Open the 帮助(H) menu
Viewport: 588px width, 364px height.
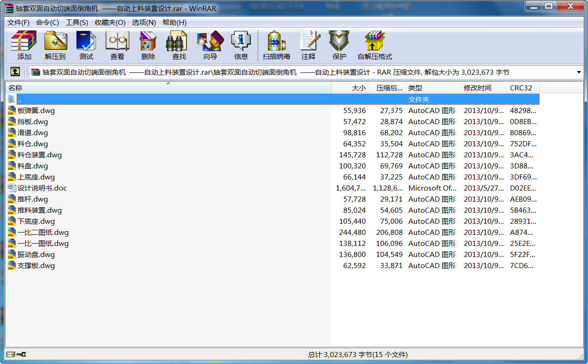[x=174, y=22]
